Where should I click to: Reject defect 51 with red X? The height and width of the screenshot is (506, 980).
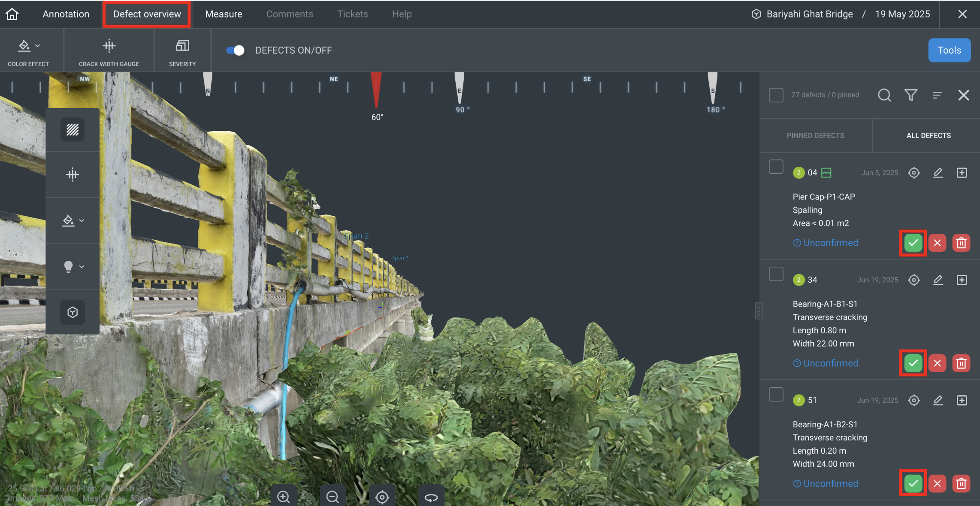click(937, 484)
